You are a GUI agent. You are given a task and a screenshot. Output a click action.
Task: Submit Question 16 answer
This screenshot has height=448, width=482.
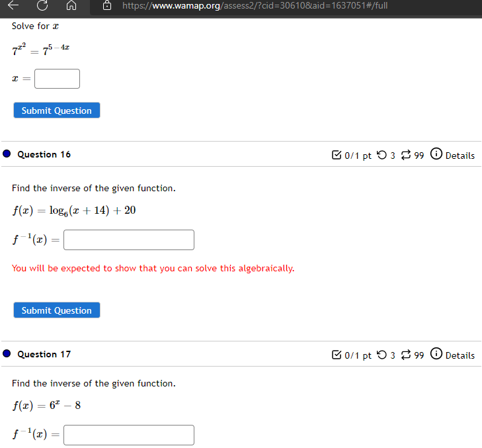click(57, 310)
